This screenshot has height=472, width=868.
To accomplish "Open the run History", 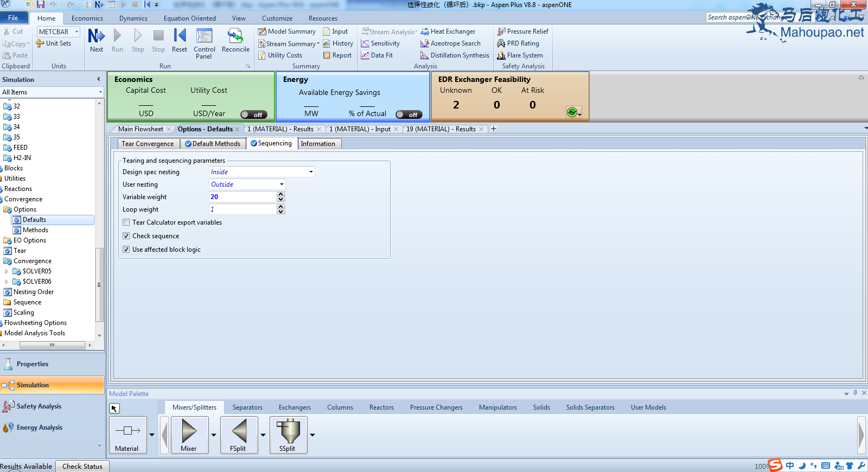I will 337,43.
